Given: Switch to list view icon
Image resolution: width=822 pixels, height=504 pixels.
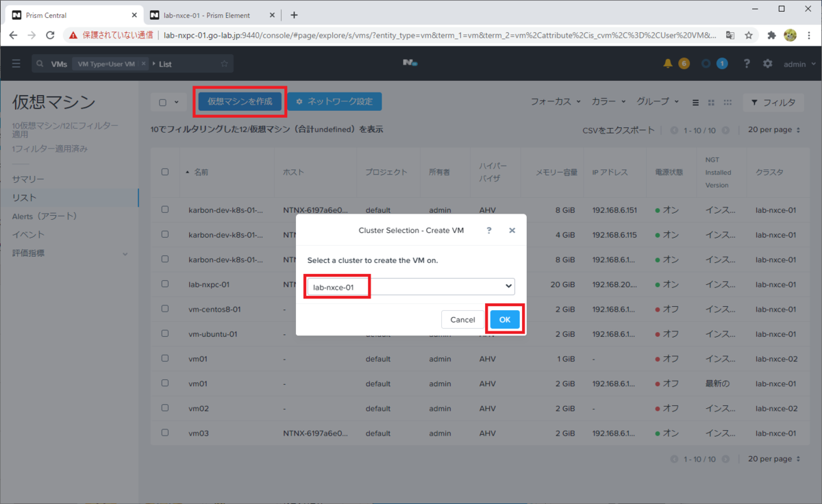Looking at the screenshot, I should click(695, 102).
